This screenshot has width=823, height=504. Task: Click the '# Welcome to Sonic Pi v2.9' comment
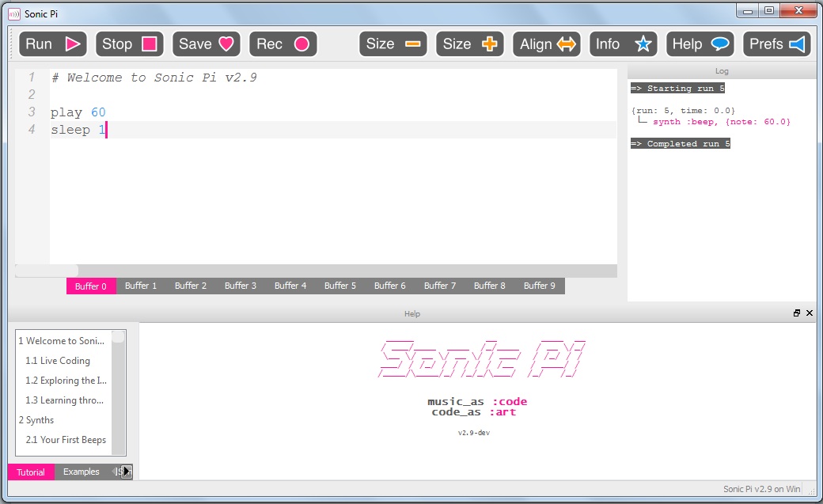(x=154, y=78)
